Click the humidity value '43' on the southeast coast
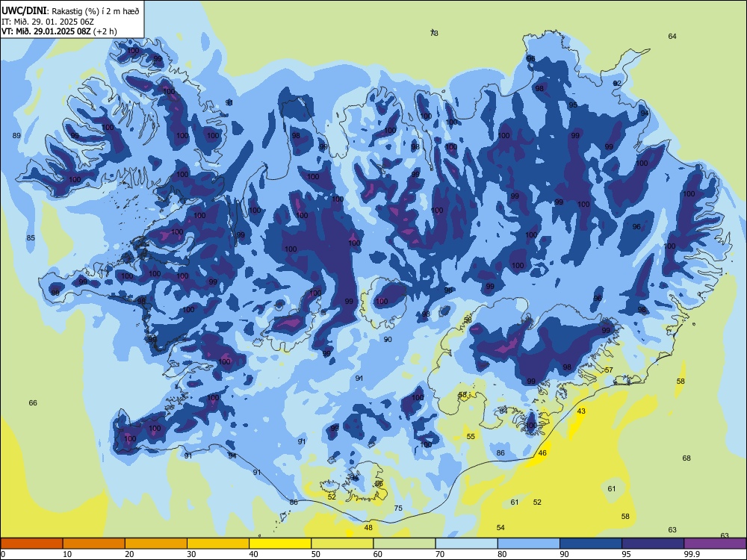Image resolution: width=747 pixels, height=560 pixels. coord(581,411)
